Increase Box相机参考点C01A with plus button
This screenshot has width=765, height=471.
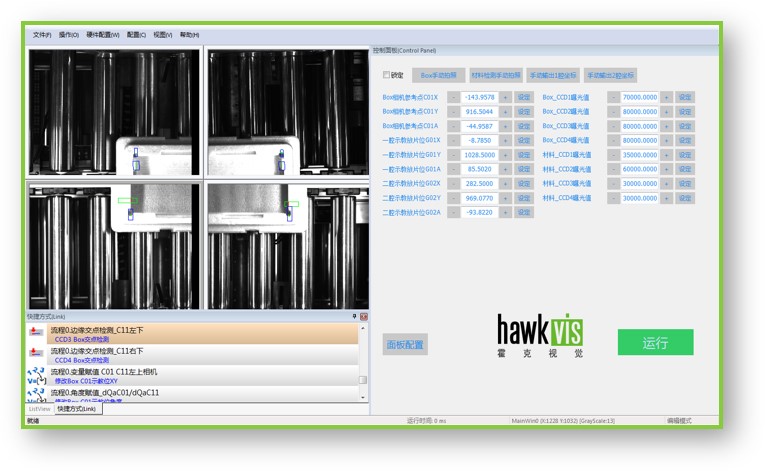point(505,126)
